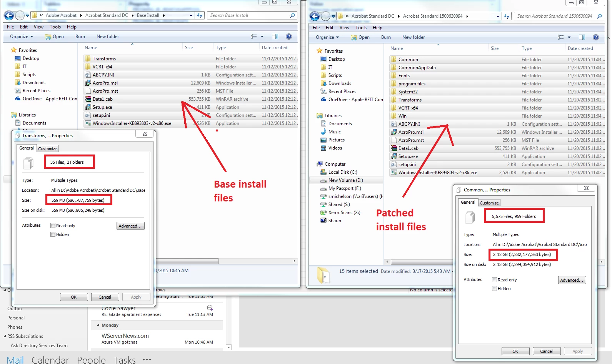Click help icon in right Explorer toolbar
612x364 pixels.
(596, 37)
